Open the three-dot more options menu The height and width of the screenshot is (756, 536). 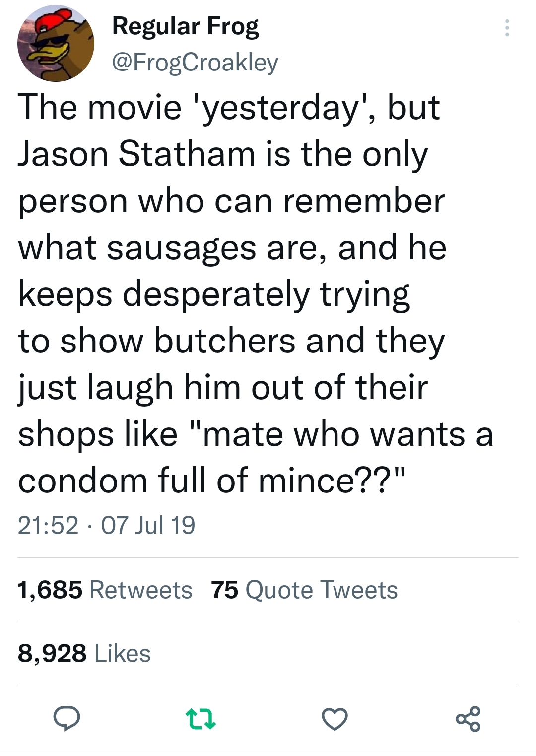click(x=507, y=28)
